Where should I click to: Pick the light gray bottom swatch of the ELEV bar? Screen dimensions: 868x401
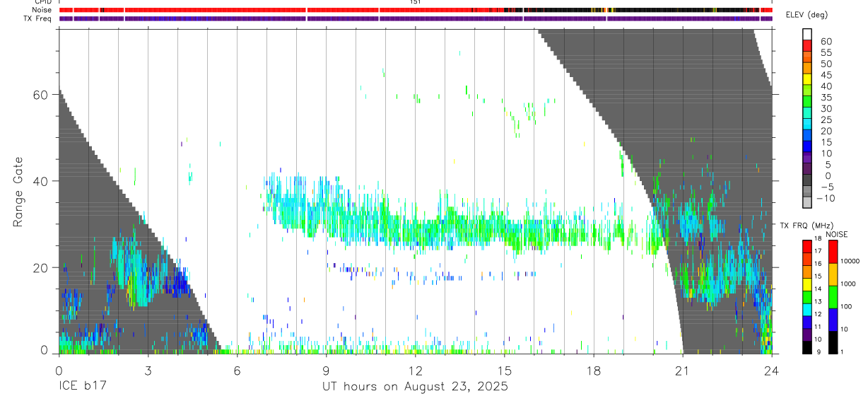(x=807, y=202)
